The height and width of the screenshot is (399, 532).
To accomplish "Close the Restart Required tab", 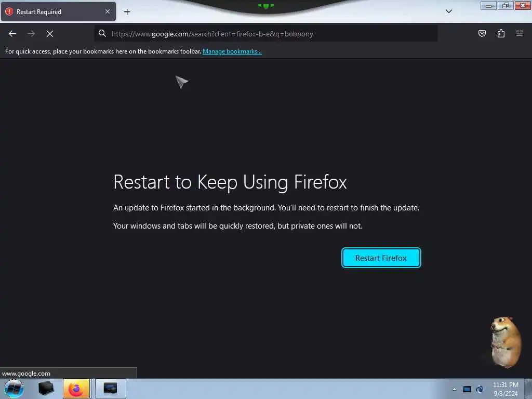I will coord(108,11).
